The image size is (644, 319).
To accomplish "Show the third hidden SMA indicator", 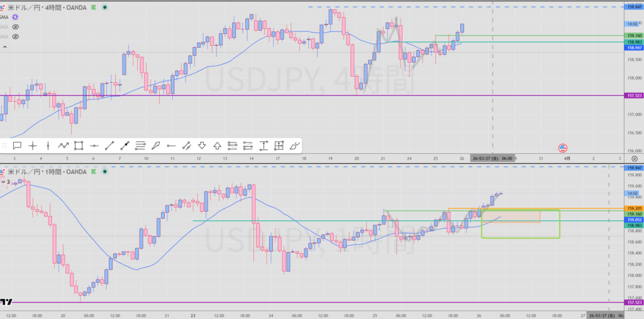I will click(x=15, y=37).
